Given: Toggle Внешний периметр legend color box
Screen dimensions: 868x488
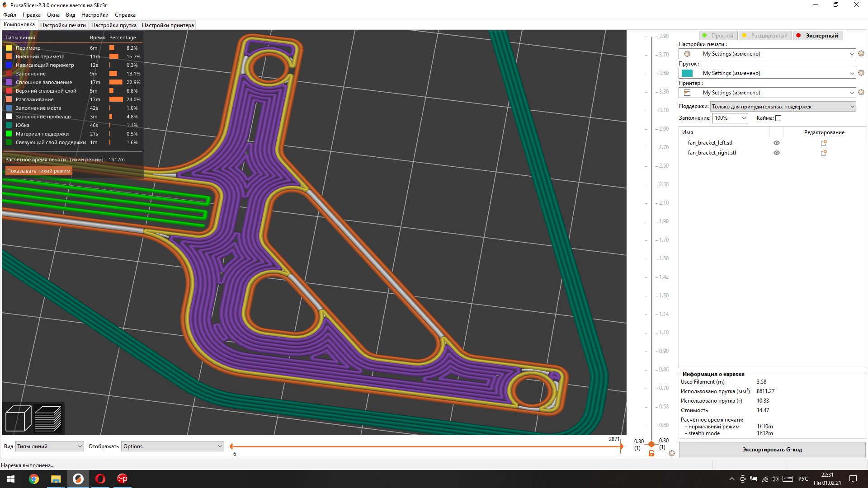Looking at the screenshot, I should coord(9,56).
